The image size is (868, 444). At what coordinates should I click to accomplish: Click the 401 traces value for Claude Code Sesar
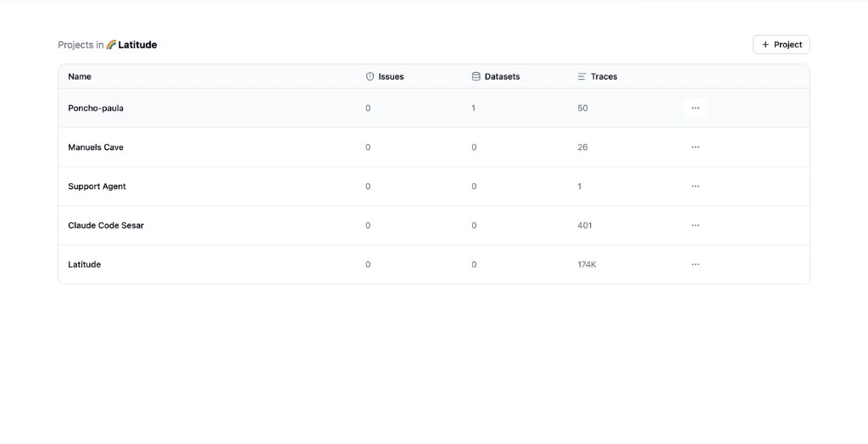[585, 225]
